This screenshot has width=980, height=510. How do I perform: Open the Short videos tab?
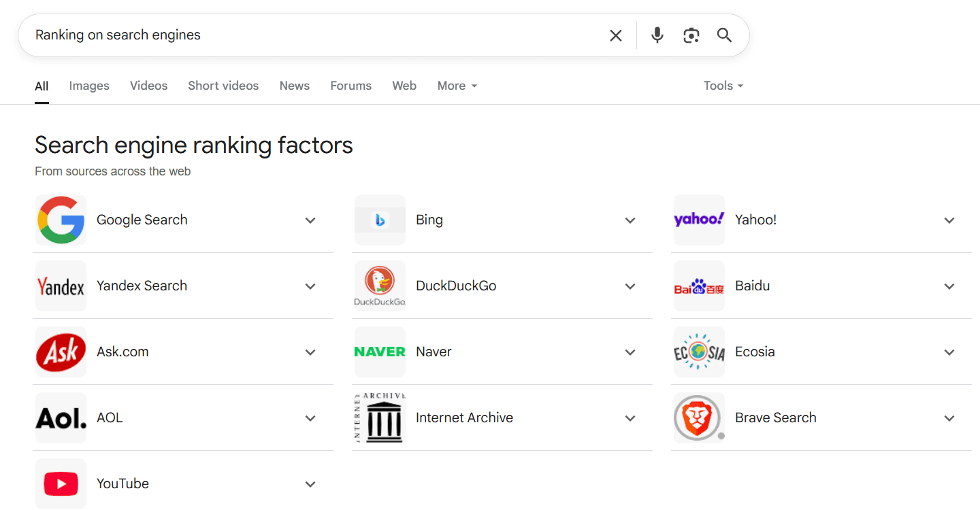tap(223, 86)
